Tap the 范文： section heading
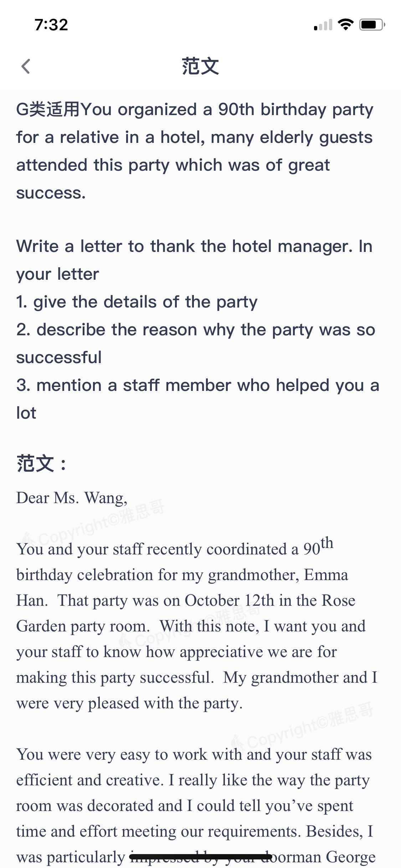 tap(42, 464)
